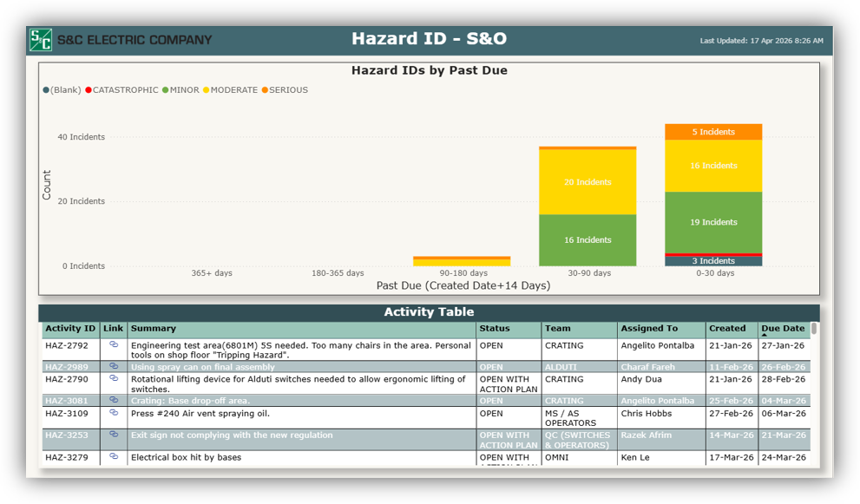Screen dimensions: 860x504
Task: Sort table by Assigned To header
Action: pyautogui.click(x=661, y=329)
